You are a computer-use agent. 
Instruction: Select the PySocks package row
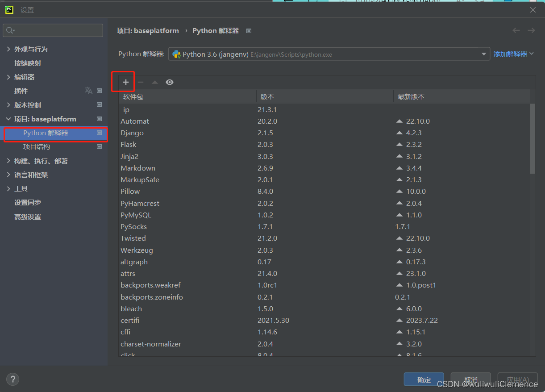(324, 227)
